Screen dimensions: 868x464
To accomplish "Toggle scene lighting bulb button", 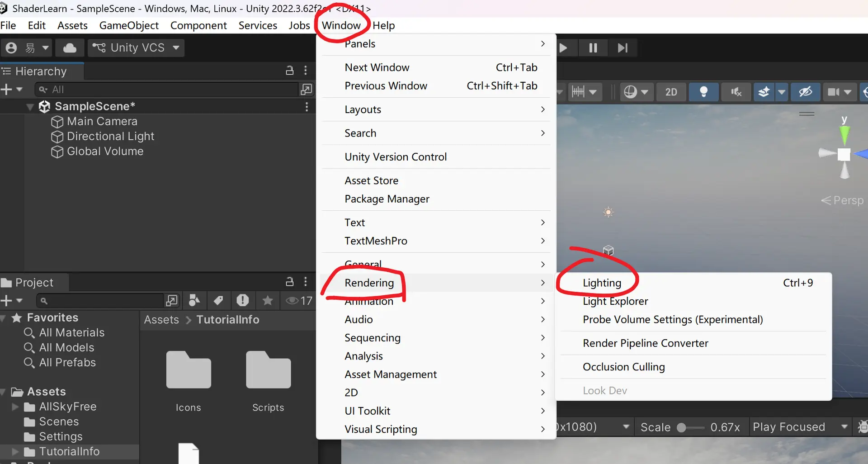I will coord(703,92).
